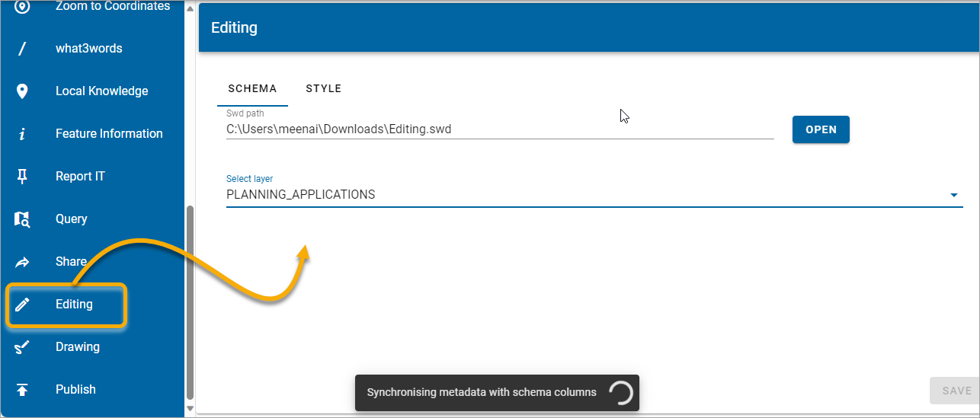Expand the Select layer dropdown arrow
This screenshot has height=418, width=980.
[x=953, y=195]
